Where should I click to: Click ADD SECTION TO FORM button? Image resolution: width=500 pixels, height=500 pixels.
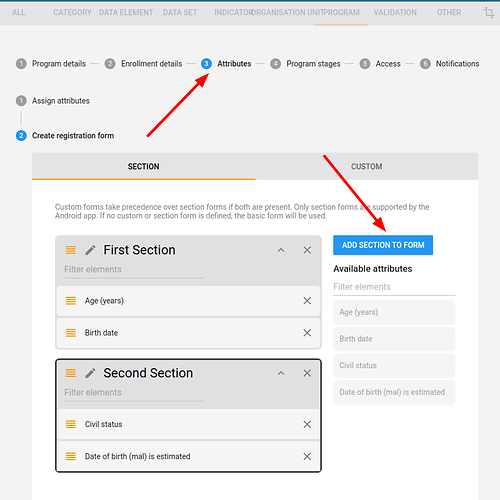[383, 245]
